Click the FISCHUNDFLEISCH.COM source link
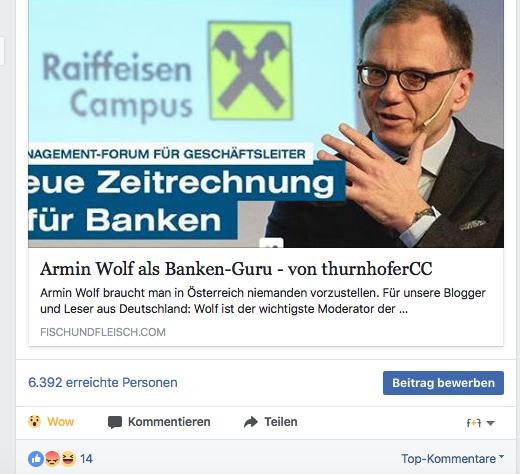The image size is (520, 474). 103,332
